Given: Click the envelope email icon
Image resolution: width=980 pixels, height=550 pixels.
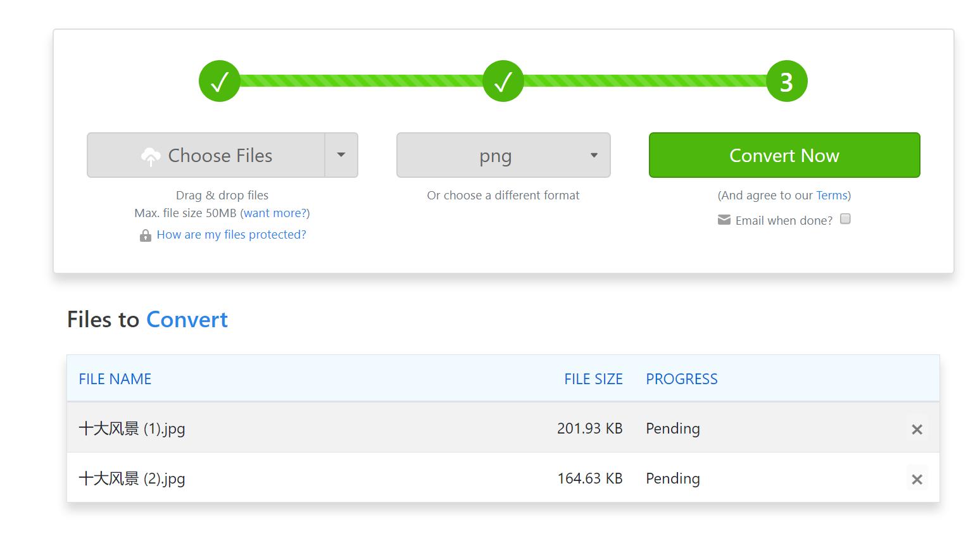Looking at the screenshot, I should [724, 220].
